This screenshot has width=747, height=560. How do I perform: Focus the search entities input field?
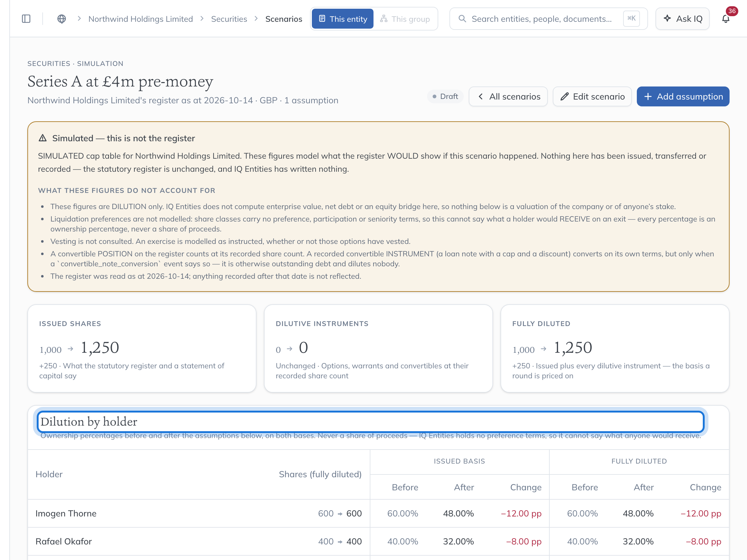coord(548,19)
